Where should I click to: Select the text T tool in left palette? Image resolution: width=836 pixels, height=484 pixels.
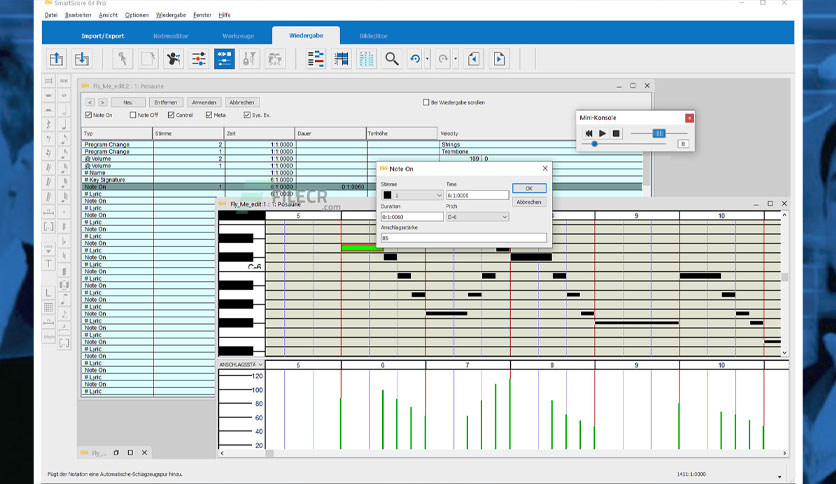(49, 264)
